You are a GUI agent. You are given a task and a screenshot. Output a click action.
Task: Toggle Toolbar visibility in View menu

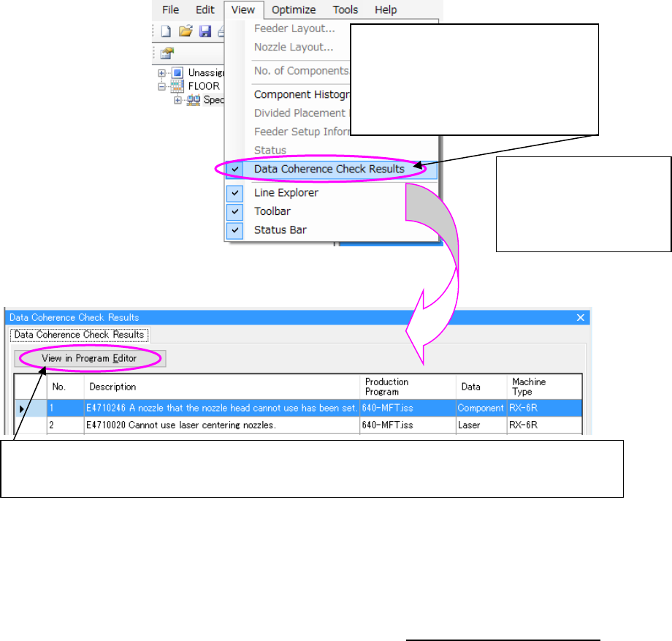coord(272,211)
